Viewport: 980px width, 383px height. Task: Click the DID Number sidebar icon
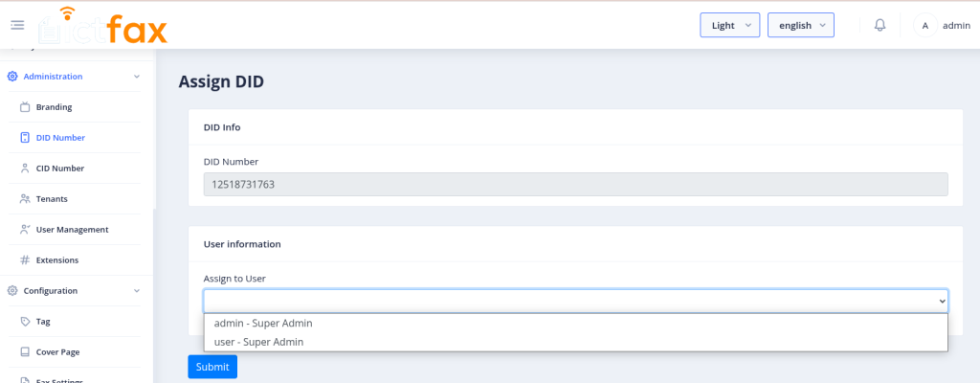tap(26, 138)
